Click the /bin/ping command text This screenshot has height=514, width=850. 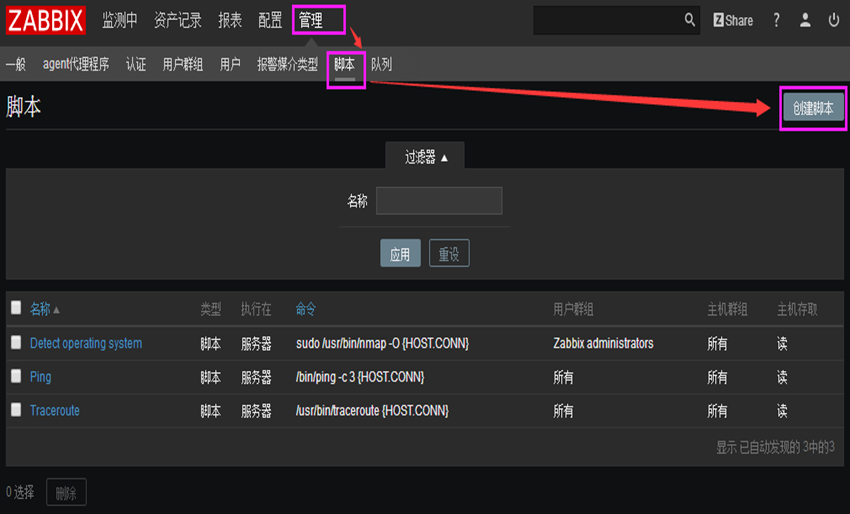360,377
